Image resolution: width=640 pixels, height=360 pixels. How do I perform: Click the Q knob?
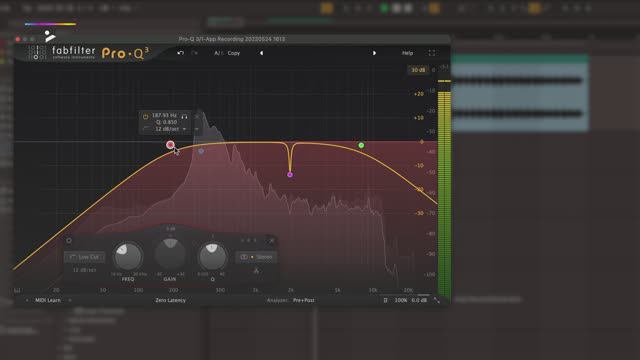213,256
